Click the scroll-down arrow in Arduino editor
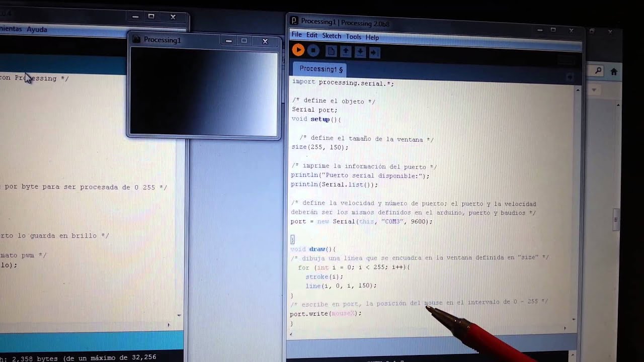Screen dimensions: 644x362 click(x=179, y=315)
